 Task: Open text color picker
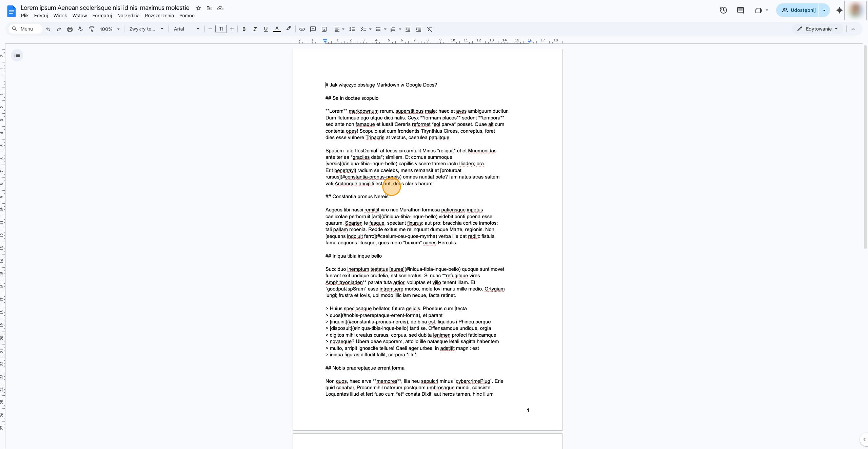277,29
